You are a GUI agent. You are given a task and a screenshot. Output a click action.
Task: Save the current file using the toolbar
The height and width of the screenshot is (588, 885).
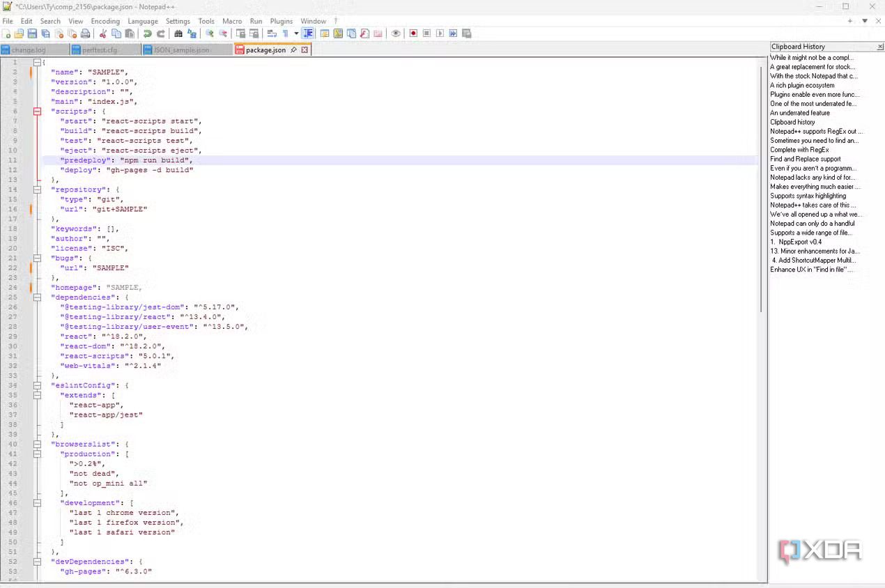point(32,33)
